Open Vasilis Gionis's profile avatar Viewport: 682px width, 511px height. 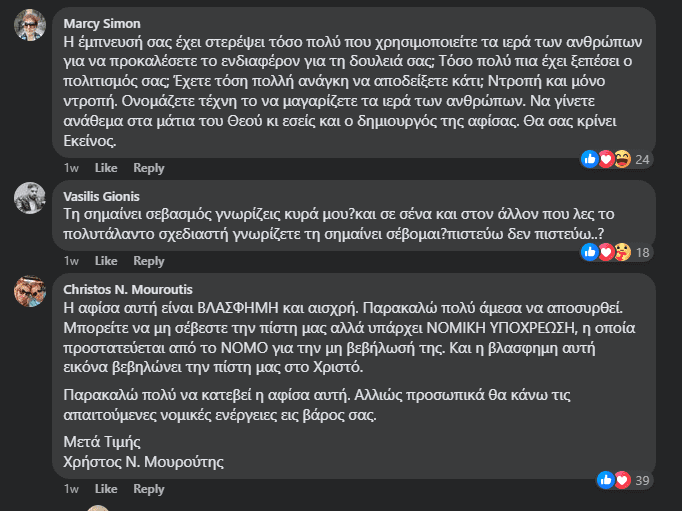pyautogui.click(x=30, y=198)
